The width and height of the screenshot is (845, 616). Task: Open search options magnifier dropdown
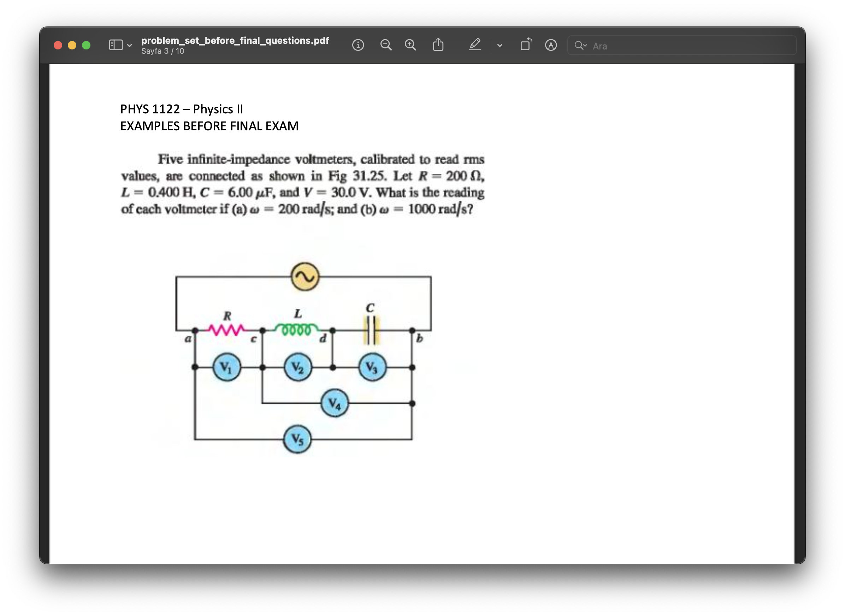[x=580, y=46]
